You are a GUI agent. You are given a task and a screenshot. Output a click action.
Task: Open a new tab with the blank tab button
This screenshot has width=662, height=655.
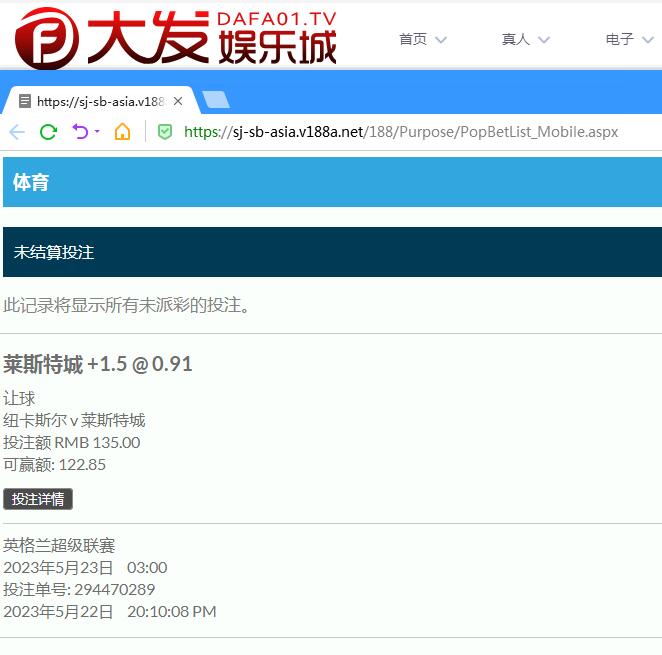tap(216, 100)
